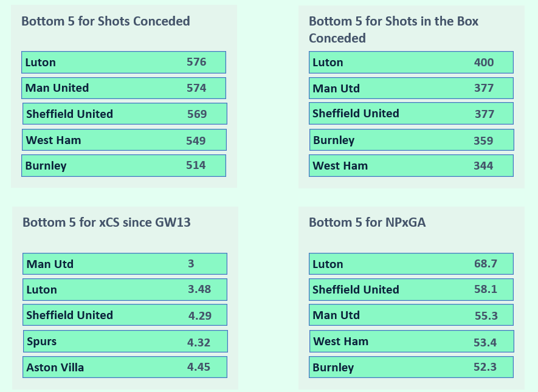Viewport: 538px width, 392px height.
Task: Click the "Bottom 5 for Shots Conceded" heading
Action: [x=106, y=21]
